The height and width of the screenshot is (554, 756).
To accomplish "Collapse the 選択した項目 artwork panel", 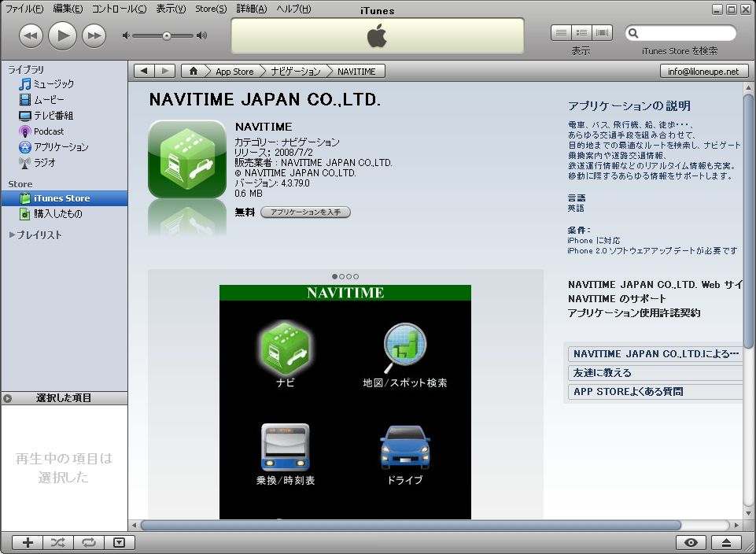I will coord(8,398).
